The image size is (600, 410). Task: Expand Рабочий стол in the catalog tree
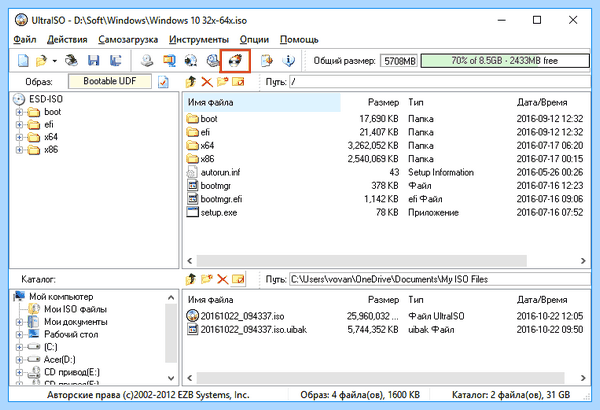19,335
